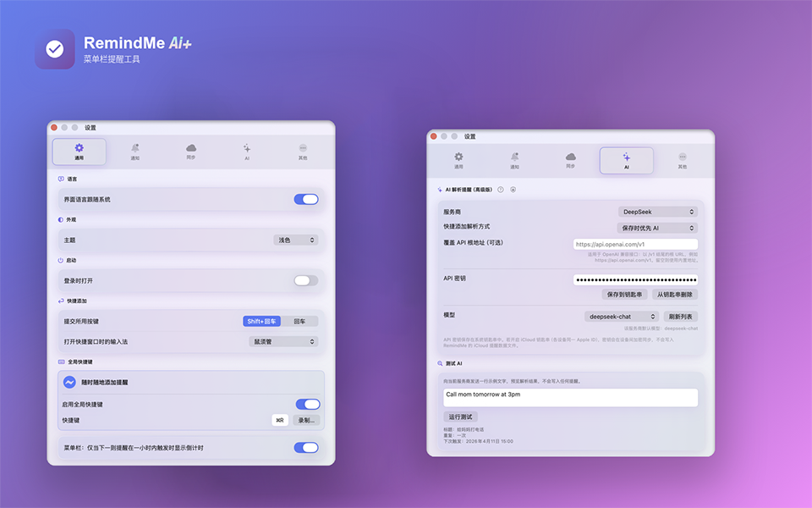
Task: Click the sparkle AI icon in the left settings window
Action: [247, 149]
